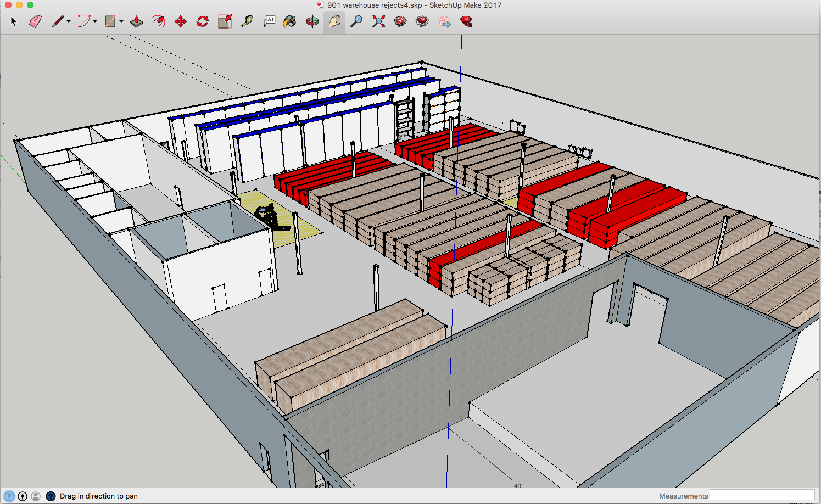Pick the Eraser tool
The image size is (821, 504).
(x=35, y=21)
